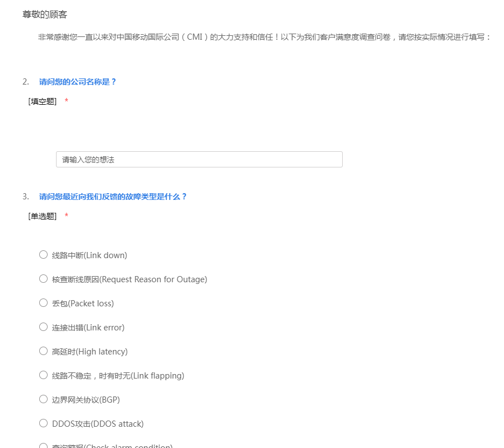This screenshot has height=448, width=504.
Task: Select the 高延时 (High latency) radio button
Action: coord(43,351)
